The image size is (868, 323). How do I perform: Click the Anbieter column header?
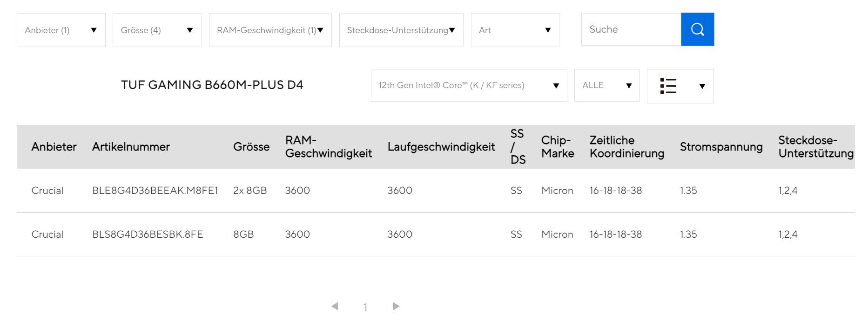pyautogui.click(x=54, y=147)
